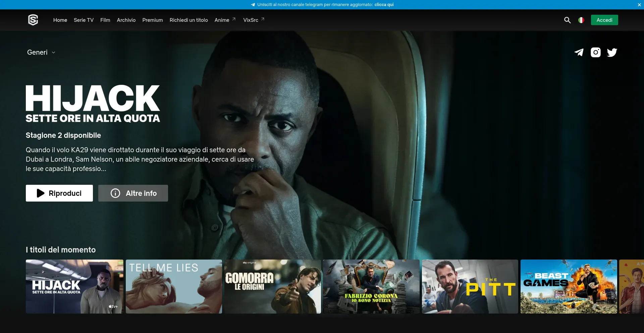The height and width of the screenshot is (333, 644).
Task: Choose The Pitt thumbnail
Action: tap(470, 286)
